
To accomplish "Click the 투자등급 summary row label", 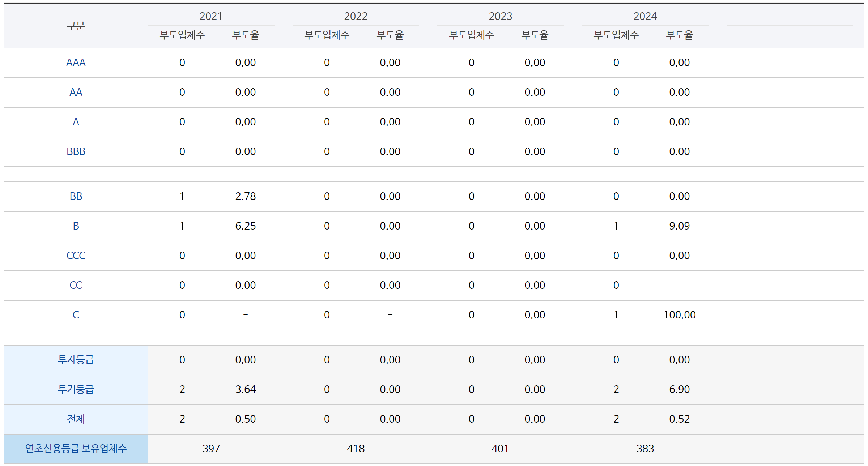I will point(76,360).
